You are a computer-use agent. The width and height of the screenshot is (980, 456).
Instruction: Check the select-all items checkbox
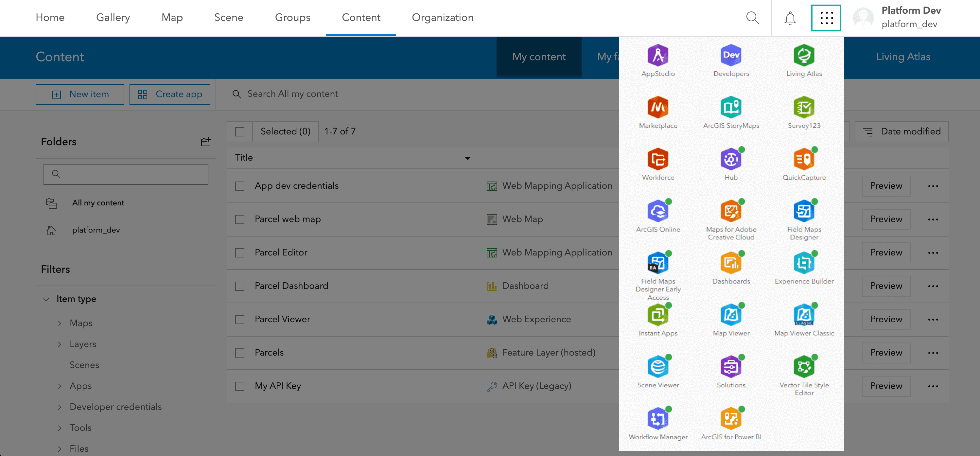[x=239, y=131]
